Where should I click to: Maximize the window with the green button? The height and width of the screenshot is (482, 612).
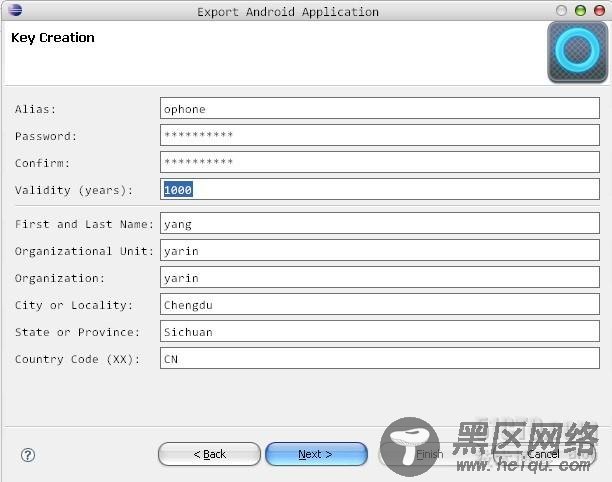(x=580, y=11)
